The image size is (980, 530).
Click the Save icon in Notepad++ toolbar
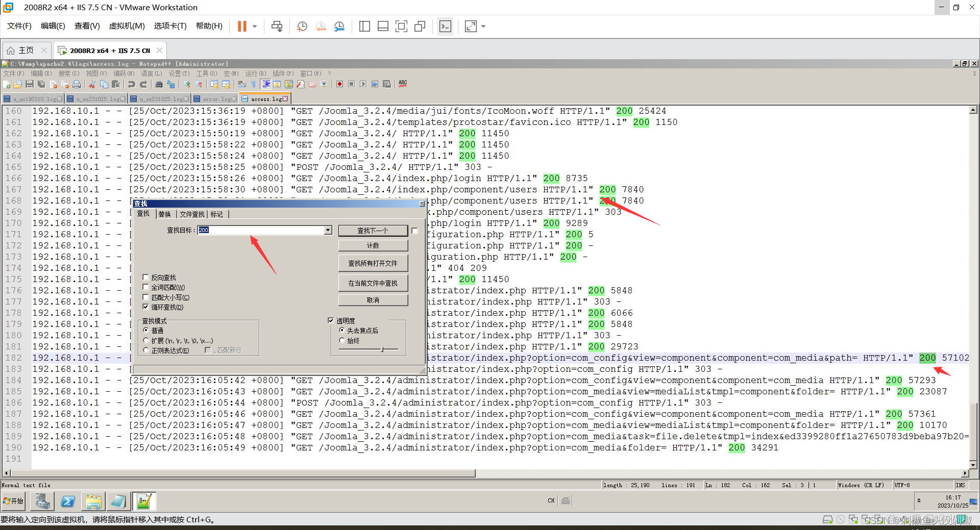point(30,84)
